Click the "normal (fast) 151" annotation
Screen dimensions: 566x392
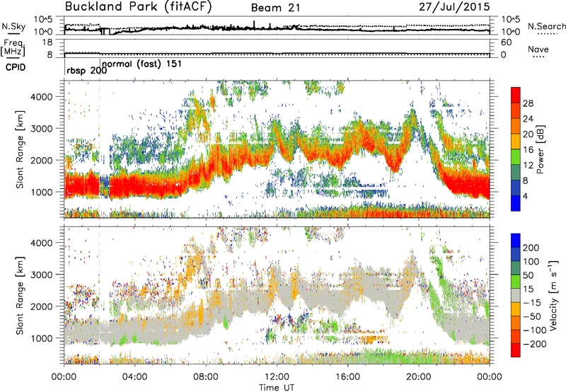point(142,64)
